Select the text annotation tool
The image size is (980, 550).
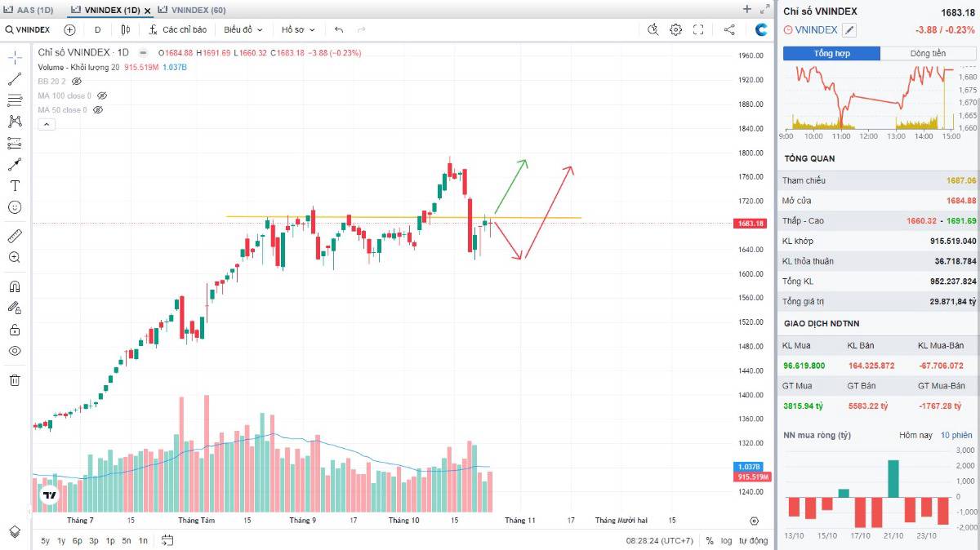pos(15,185)
